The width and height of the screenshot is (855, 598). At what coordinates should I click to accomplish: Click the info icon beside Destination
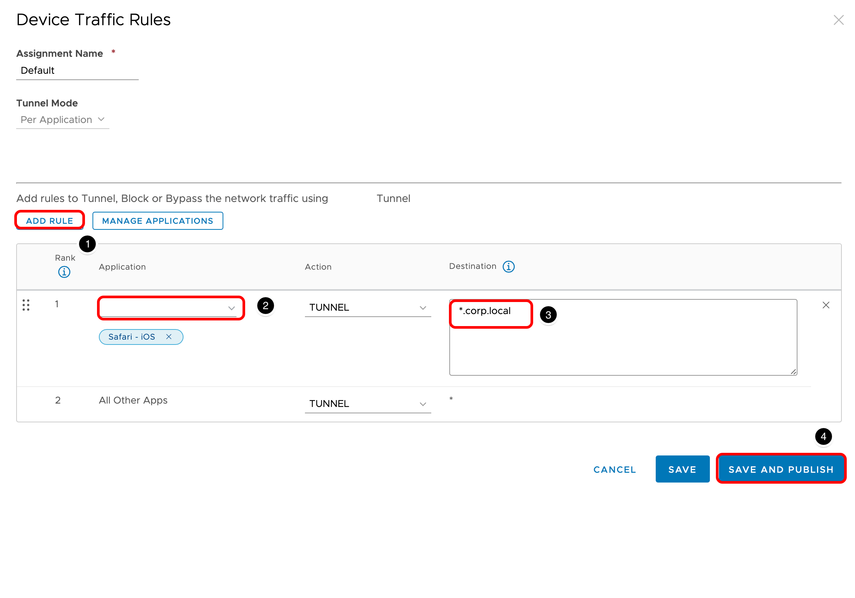[508, 267]
